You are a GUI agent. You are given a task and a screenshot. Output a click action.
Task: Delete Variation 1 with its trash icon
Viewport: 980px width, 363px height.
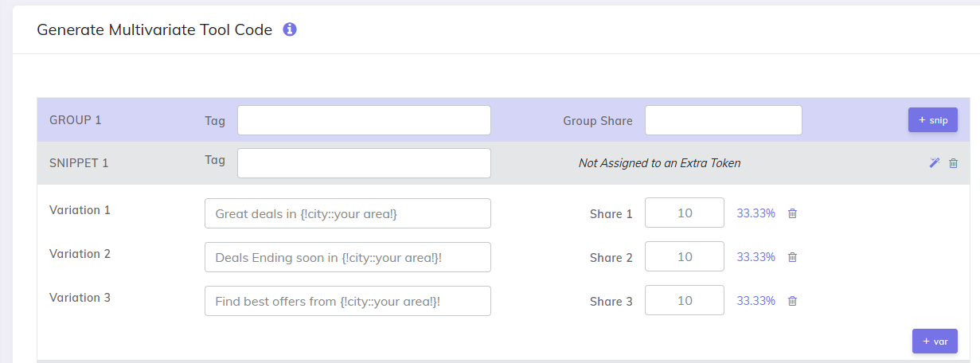coord(792,213)
